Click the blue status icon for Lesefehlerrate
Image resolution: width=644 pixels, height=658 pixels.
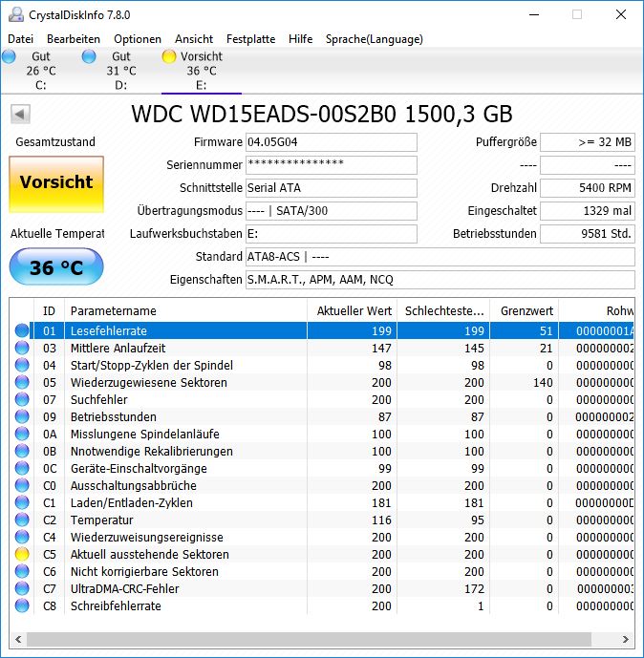coord(22,330)
